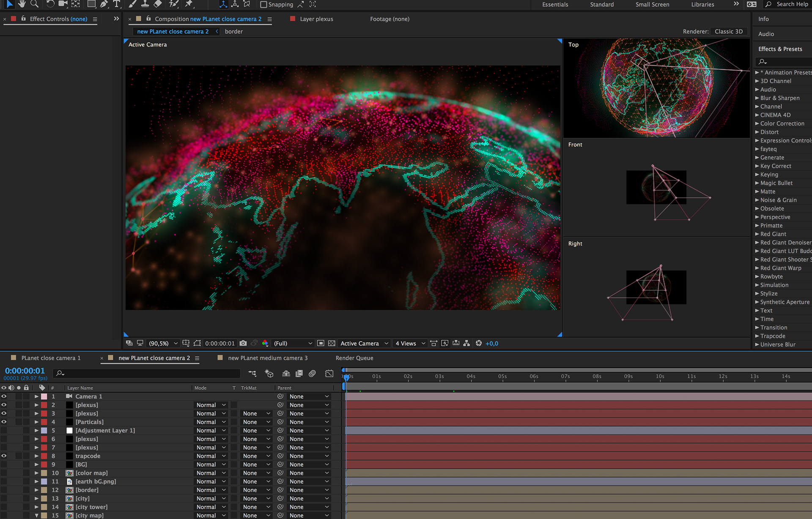Select the Small Screen workspace
The image size is (812, 519).
pos(652,5)
